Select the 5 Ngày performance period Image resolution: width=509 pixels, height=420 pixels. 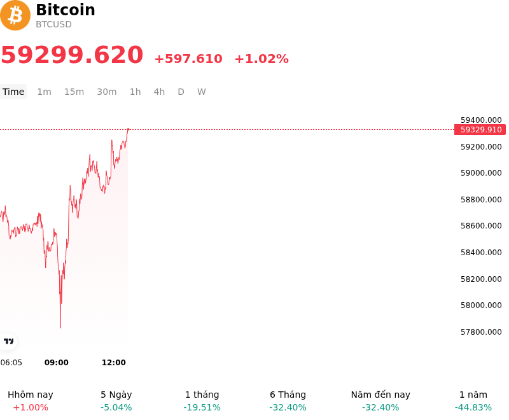point(116,401)
